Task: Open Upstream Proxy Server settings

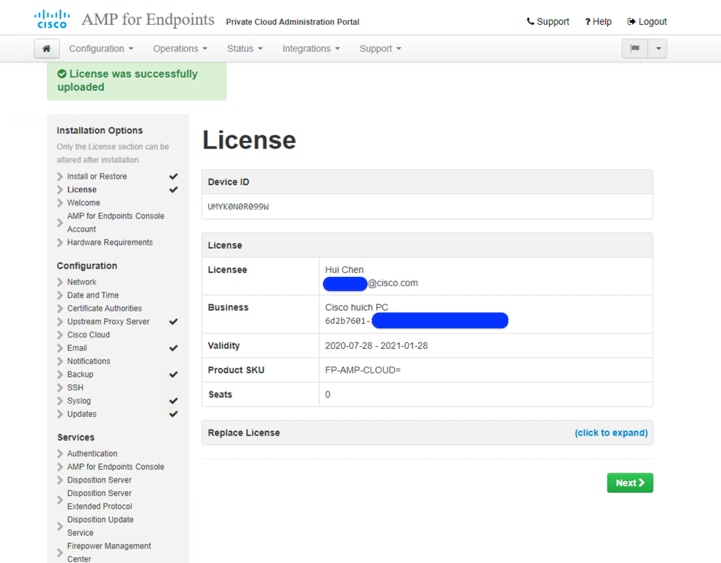Action: coord(108,322)
